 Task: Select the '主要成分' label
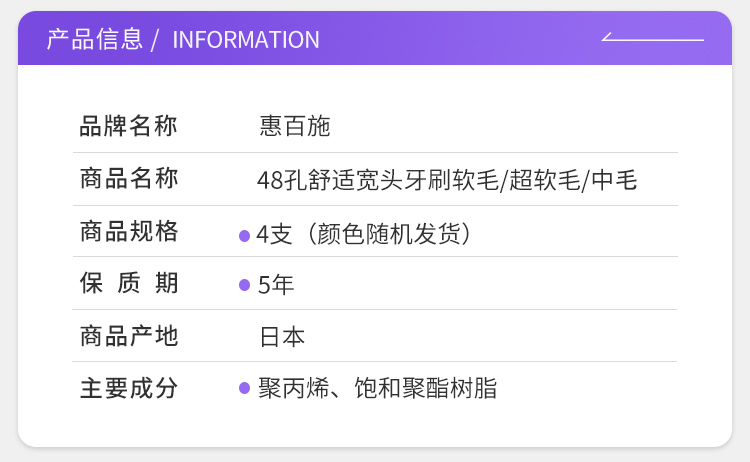tap(129, 388)
